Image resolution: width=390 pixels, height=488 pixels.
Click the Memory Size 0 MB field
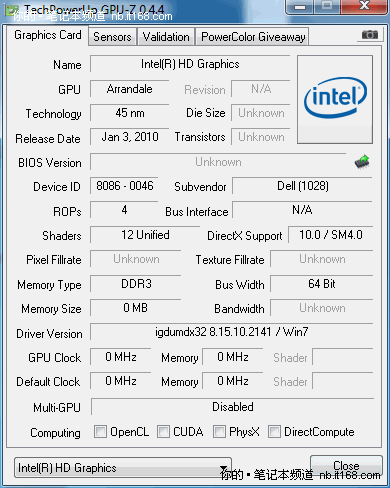pos(136,308)
